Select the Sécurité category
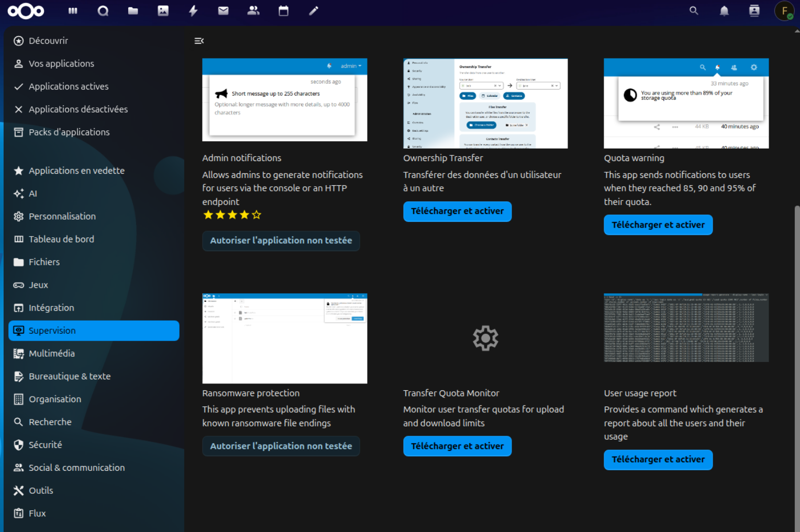 45,445
